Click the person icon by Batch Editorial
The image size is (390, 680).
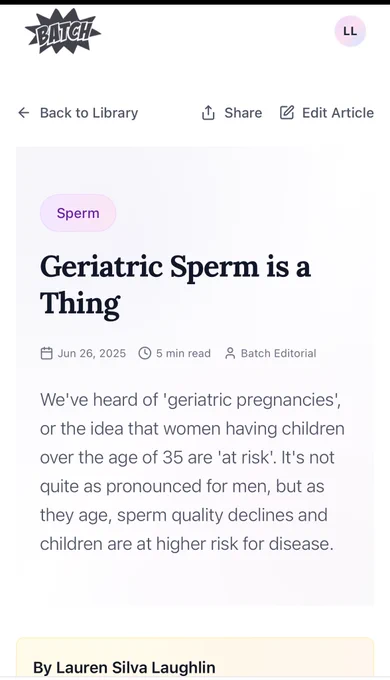coord(230,353)
